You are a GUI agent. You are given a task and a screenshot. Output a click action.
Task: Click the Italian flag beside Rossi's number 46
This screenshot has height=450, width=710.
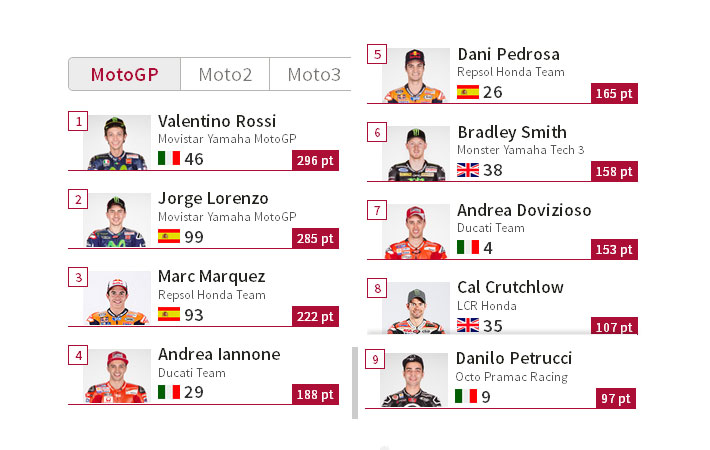tap(169, 158)
